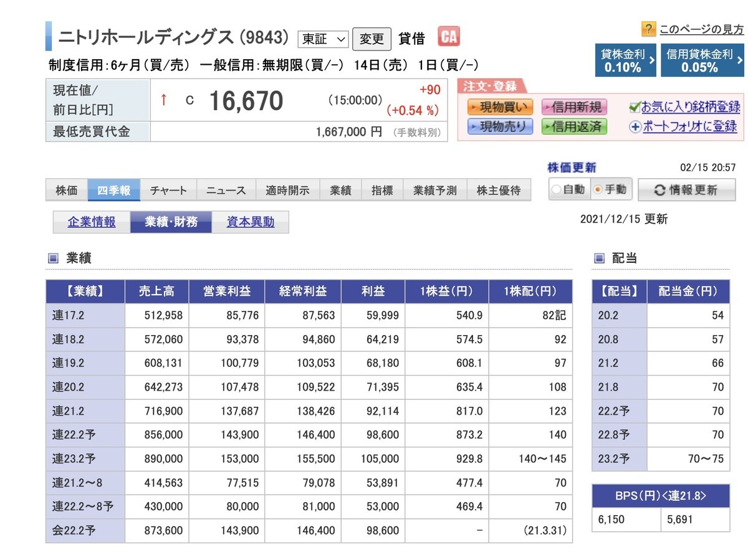Click the 1株益(円) column header
748x560 pixels.
click(x=447, y=291)
